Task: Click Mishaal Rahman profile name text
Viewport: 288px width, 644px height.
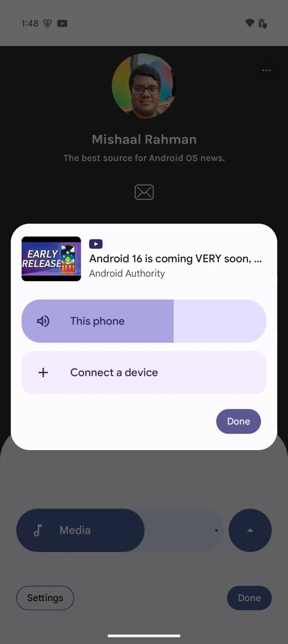Action: [x=144, y=139]
